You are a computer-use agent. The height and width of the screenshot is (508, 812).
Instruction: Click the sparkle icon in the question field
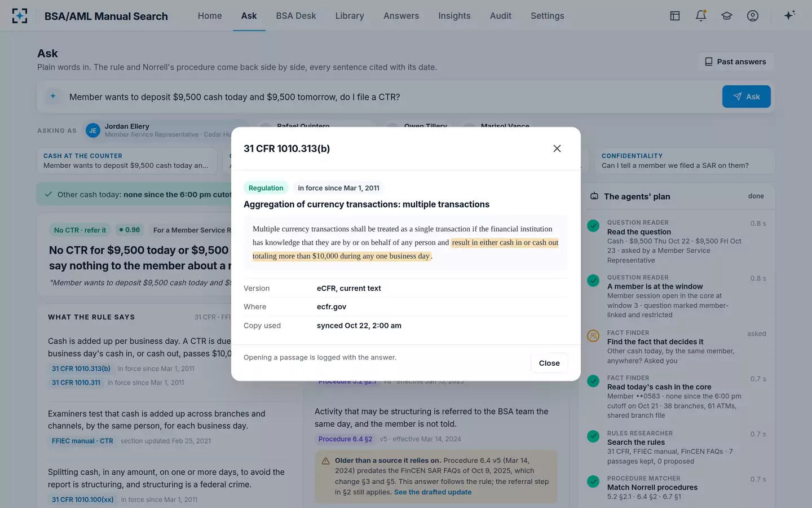coord(53,97)
